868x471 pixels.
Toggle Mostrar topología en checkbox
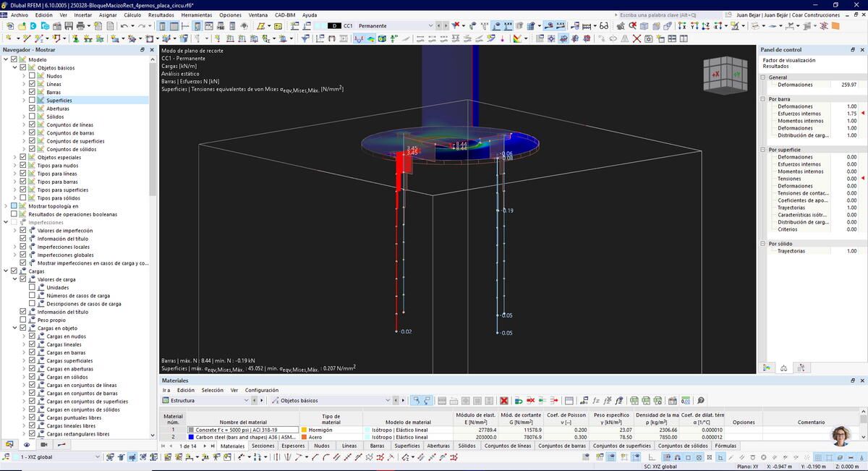click(14, 206)
